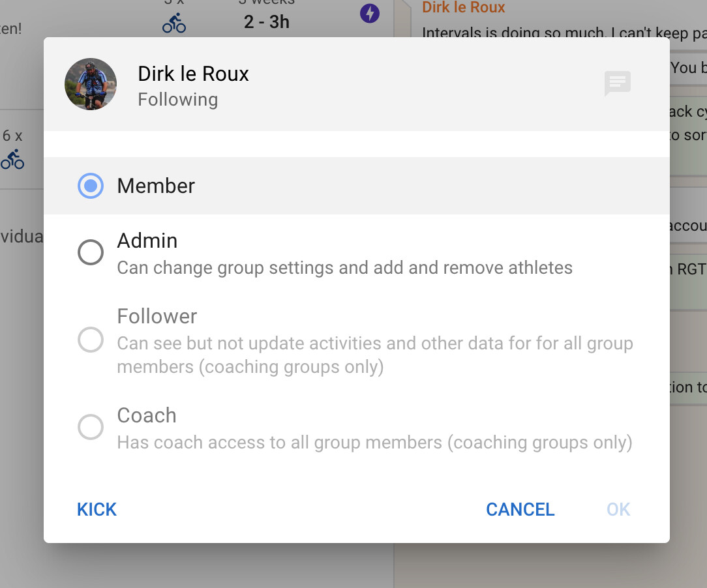The height and width of the screenshot is (588, 707).
Task: Click the Coach access description text
Action: click(x=374, y=443)
